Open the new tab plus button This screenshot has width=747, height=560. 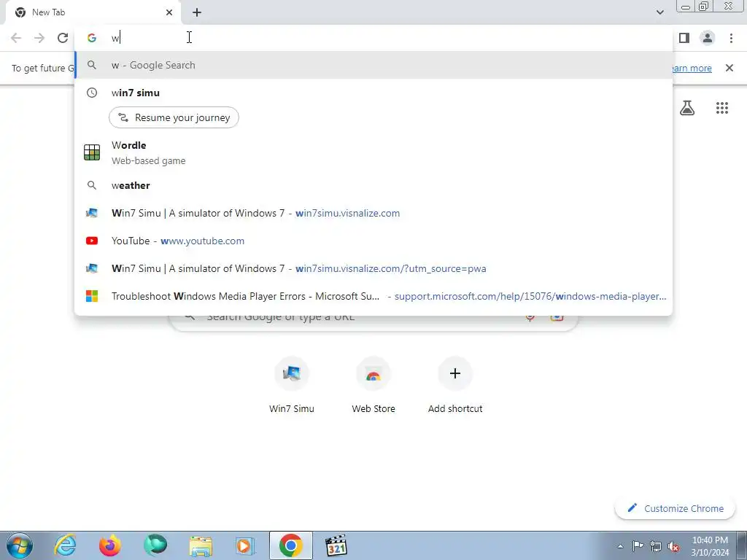pos(197,12)
